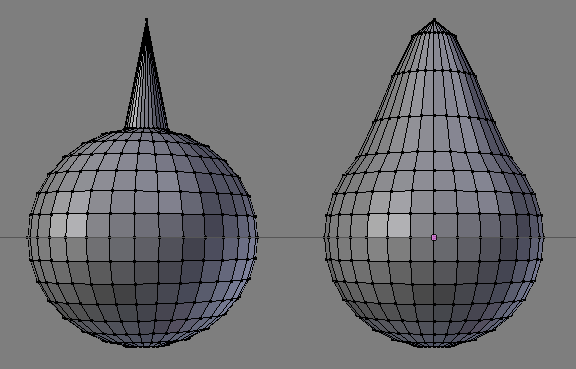Select the right corner vertex of pear's top cap
This screenshot has height=369, width=576.
coord(457,36)
